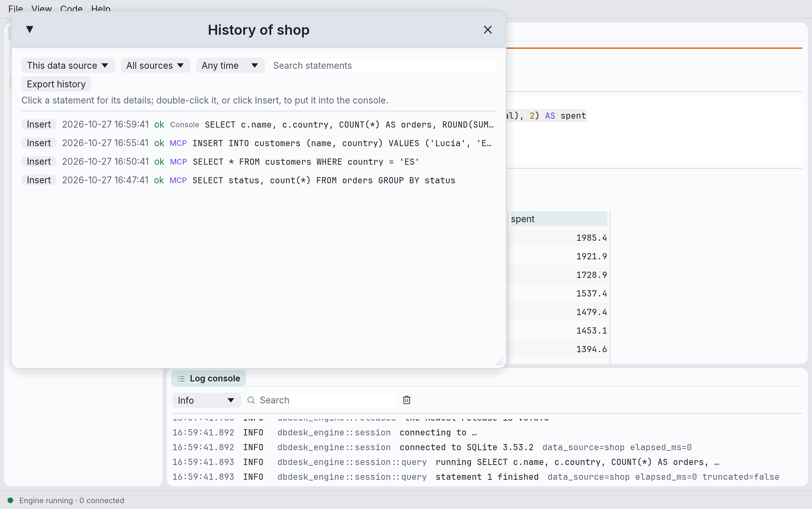Image resolution: width=812 pixels, height=509 pixels.
Task: Select the SELECT c.name, c.country statement row
Action: point(349,124)
